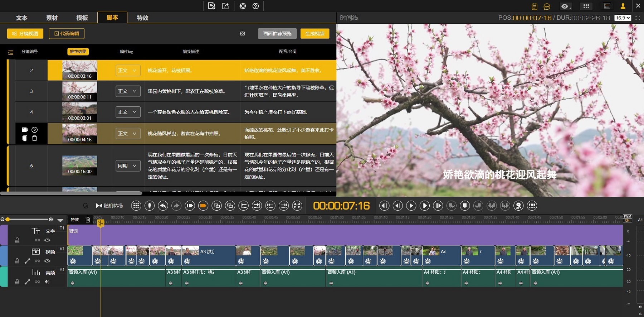Open 正文 tag dropdown for shot 2
The width and height of the screenshot is (644, 317).
[128, 71]
